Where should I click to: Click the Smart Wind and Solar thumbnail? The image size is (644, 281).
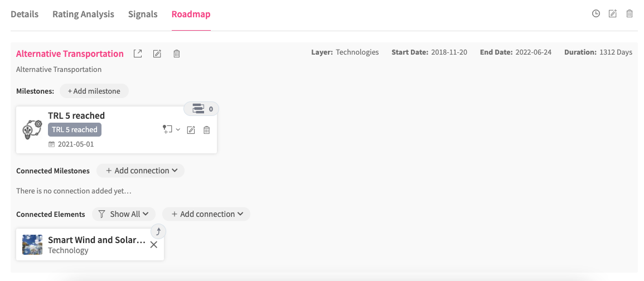tap(32, 245)
